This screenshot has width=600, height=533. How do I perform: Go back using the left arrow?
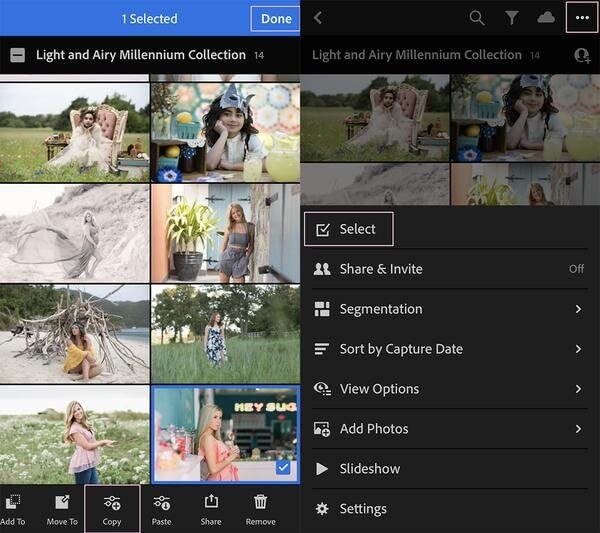tap(318, 18)
